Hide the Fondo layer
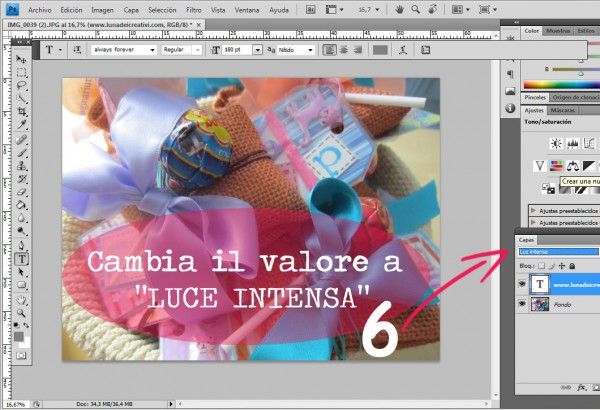 522,304
